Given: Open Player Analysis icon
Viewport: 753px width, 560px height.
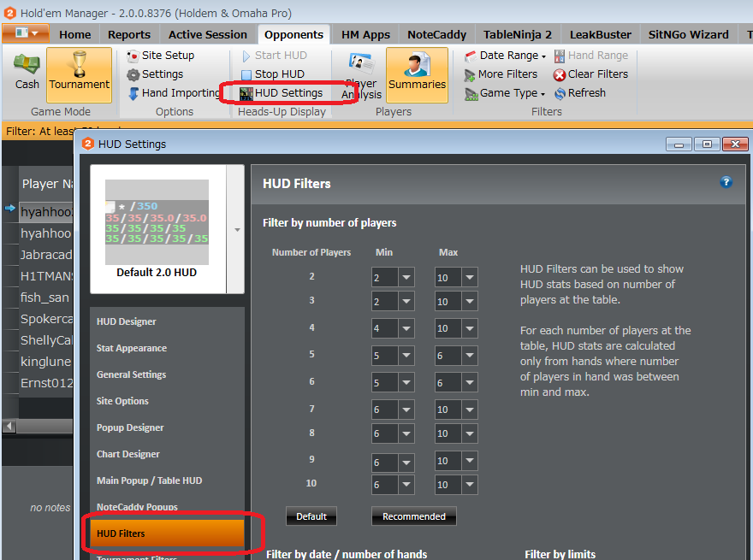Looking at the screenshot, I should (x=362, y=75).
